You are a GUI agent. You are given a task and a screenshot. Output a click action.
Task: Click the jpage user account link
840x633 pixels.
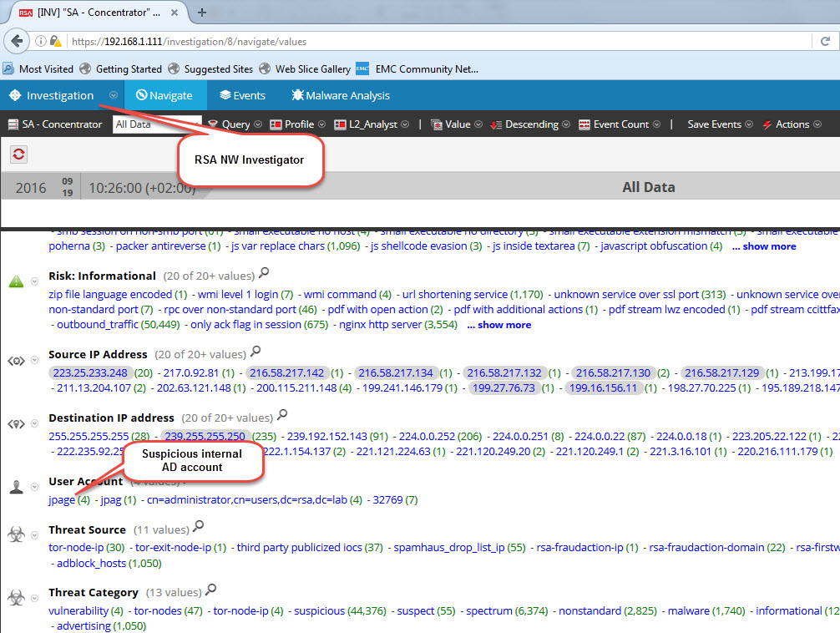[62, 500]
